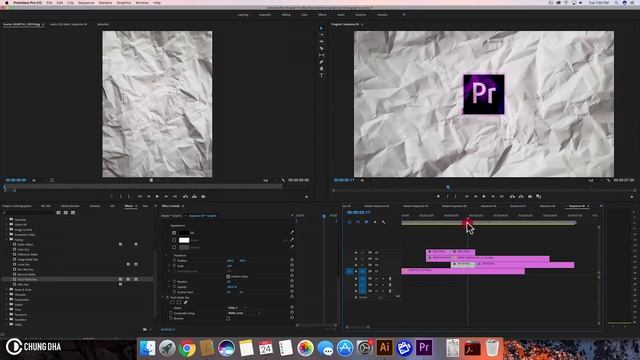The image size is (640, 360).
Task: Toggle the Uniform Scale checkbox
Action: point(228,277)
